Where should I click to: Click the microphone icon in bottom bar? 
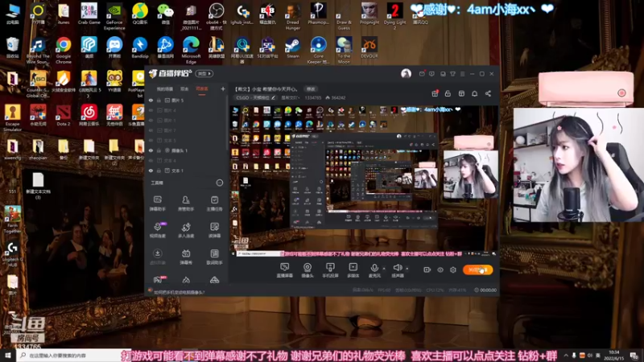pos(374,268)
